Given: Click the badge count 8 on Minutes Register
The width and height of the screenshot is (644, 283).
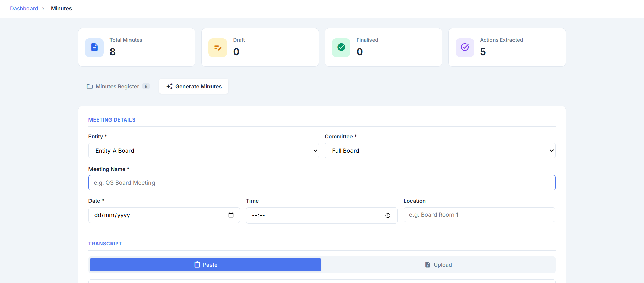Looking at the screenshot, I should pyautogui.click(x=146, y=86).
